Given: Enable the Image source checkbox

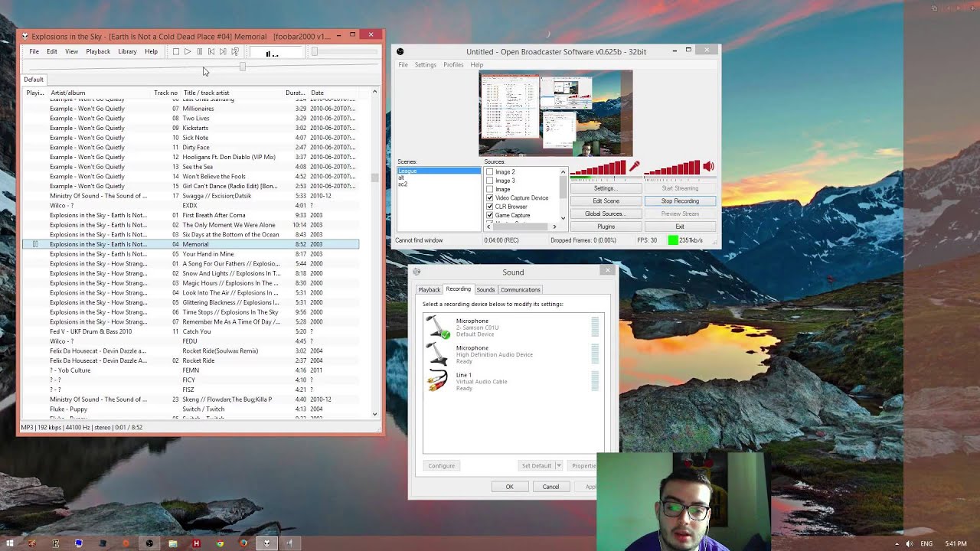Looking at the screenshot, I should click(490, 189).
